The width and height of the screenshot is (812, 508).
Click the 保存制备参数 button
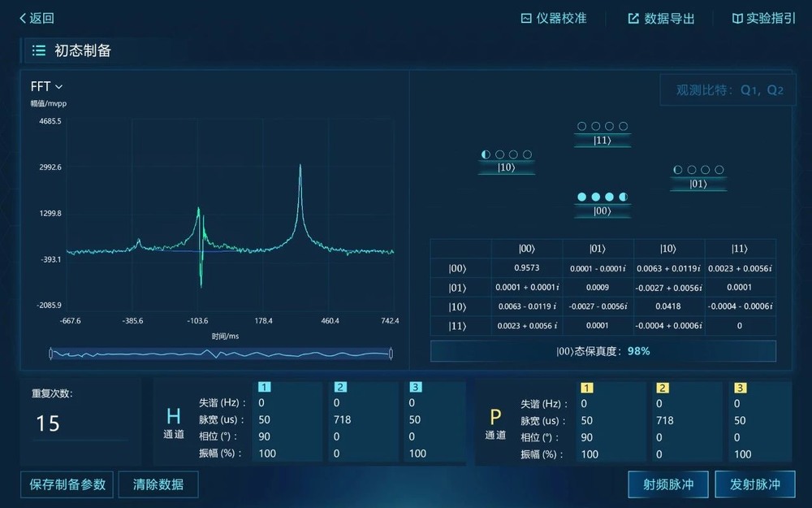click(67, 484)
